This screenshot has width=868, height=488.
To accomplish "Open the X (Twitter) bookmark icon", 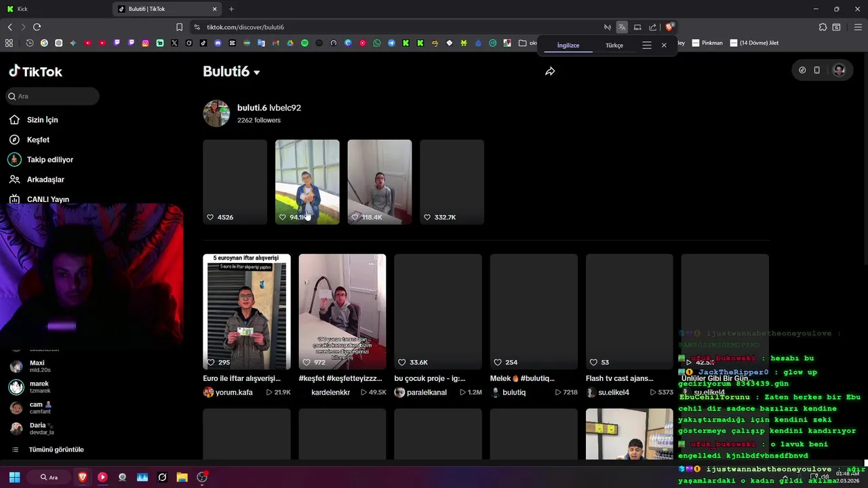I will click(174, 43).
